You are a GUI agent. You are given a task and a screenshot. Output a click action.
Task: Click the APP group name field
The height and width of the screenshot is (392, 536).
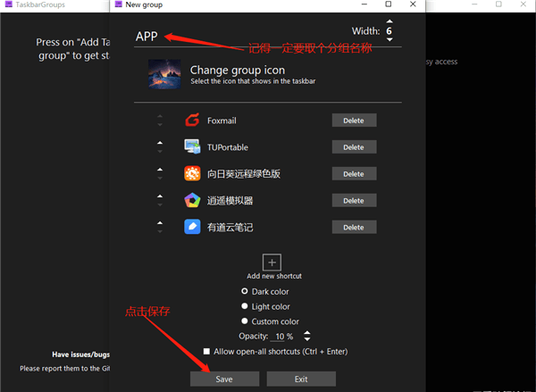pos(223,38)
